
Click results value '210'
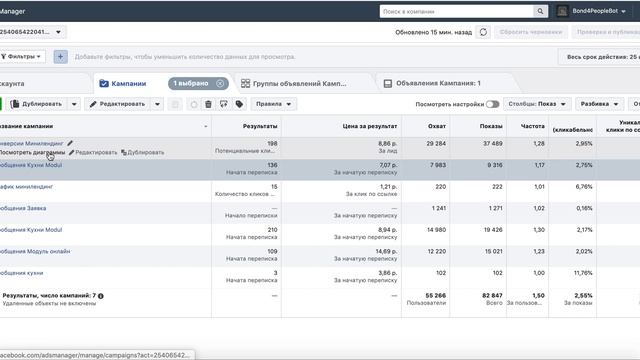(x=273, y=230)
